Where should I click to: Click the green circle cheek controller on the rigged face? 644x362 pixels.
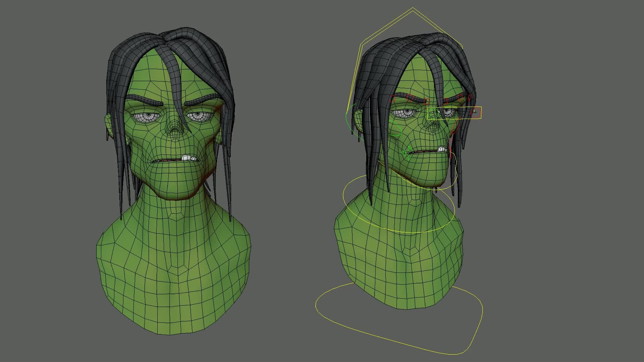(395, 129)
